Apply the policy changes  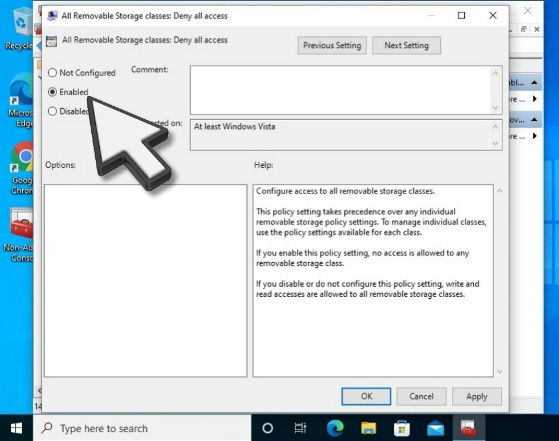pyautogui.click(x=477, y=396)
